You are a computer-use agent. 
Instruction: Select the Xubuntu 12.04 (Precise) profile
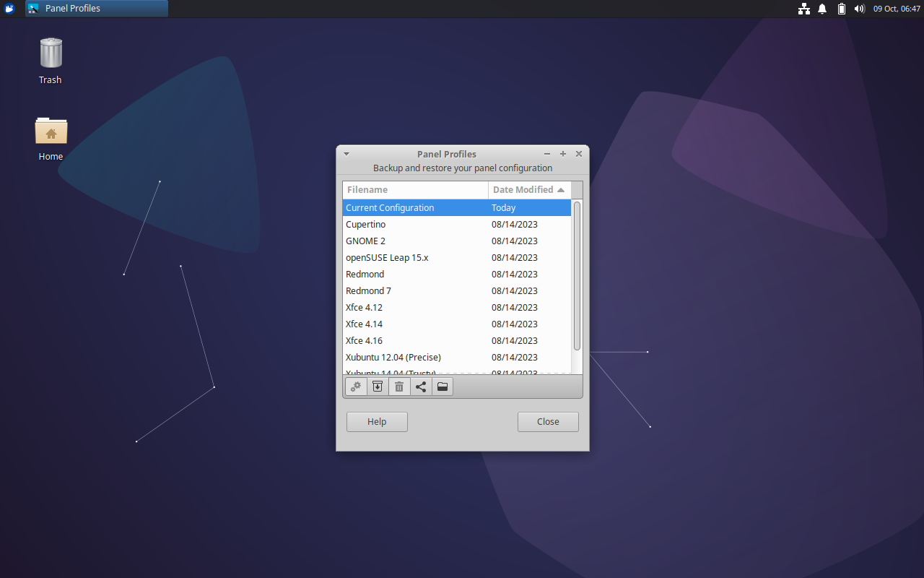click(456, 357)
